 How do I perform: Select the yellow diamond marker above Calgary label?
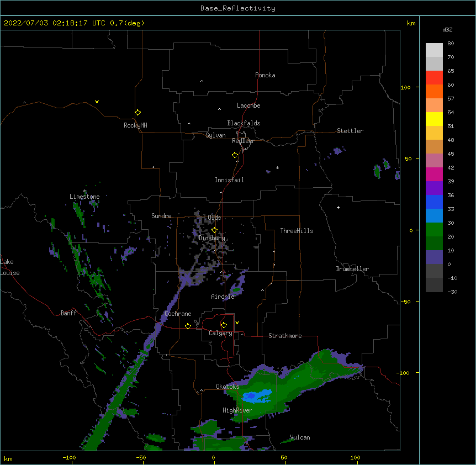pyautogui.click(x=224, y=325)
